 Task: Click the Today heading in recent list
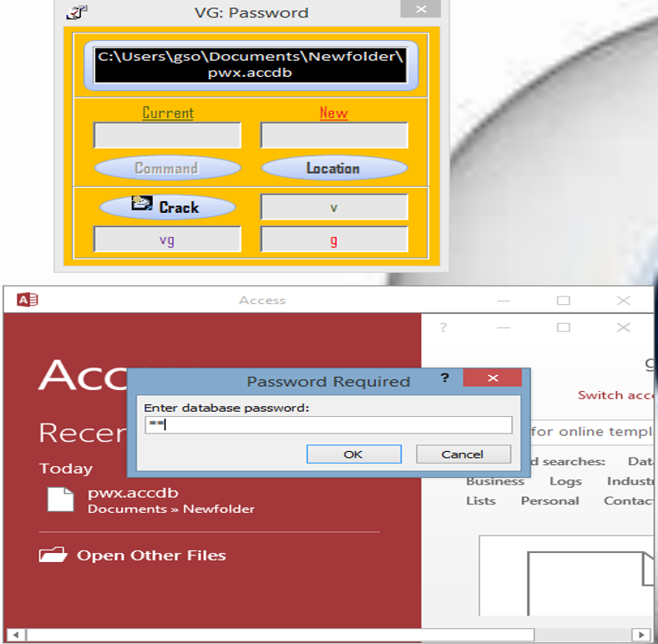(x=66, y=469)
